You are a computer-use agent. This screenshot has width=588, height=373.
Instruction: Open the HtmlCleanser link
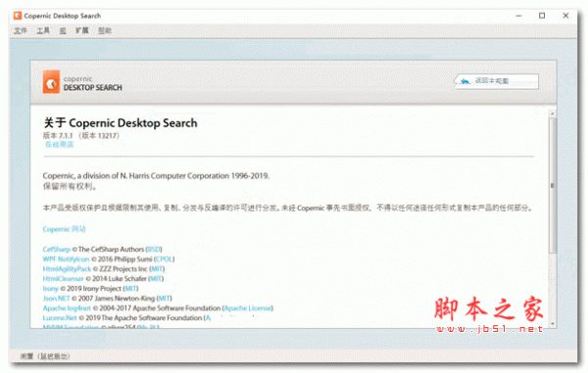tap(63, 278)
